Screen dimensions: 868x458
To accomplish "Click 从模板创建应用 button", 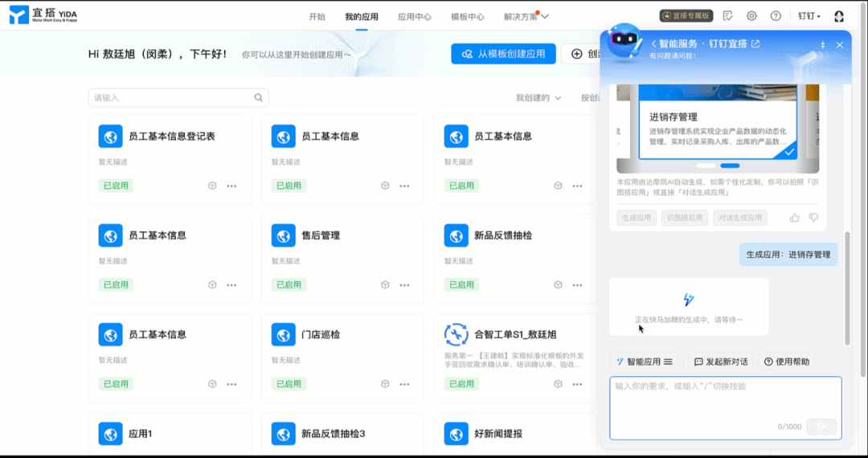I will 503,54.
